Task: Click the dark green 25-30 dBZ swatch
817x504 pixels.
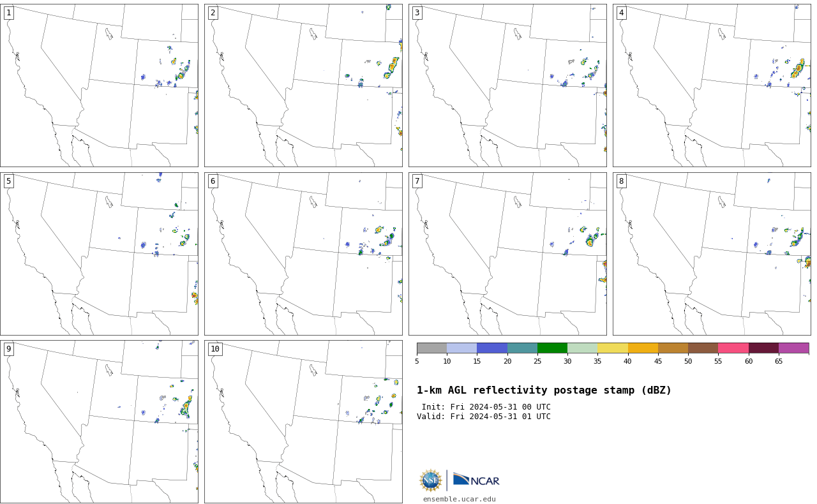Action: click(552, 348)
